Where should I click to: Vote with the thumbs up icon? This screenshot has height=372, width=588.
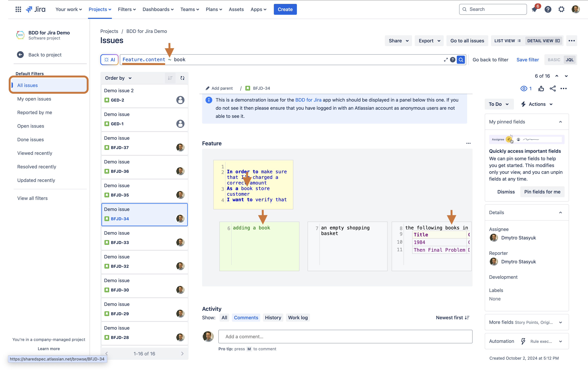point(541,88)
